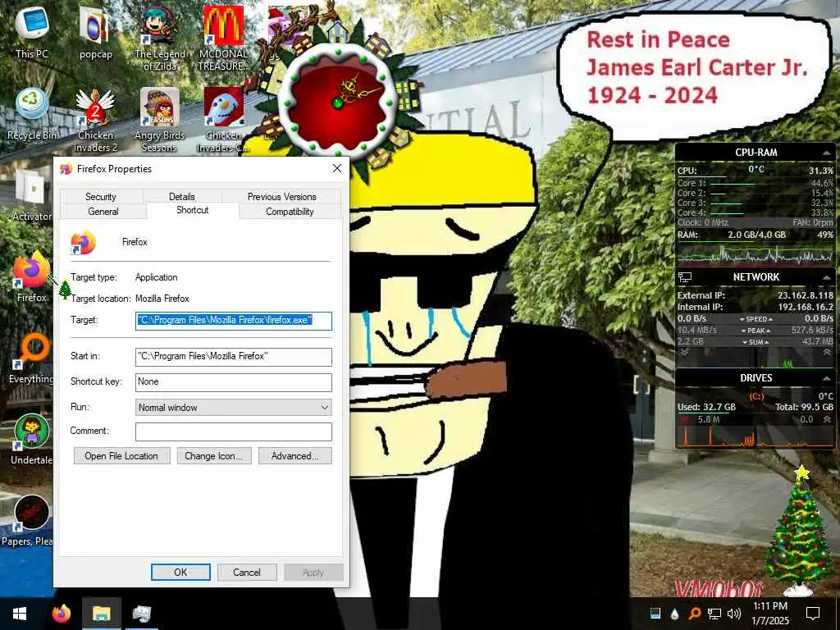Screen dimensions: 840x630
Task: Select the Recycle Bin icon
Action: click(32, 113)
